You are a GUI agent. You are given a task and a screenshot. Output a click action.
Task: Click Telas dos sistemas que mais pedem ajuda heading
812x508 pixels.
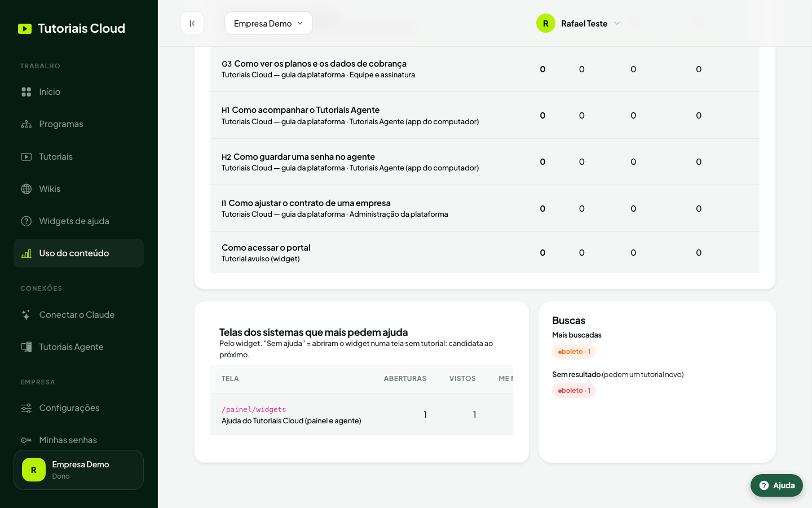(x=314, y=332)
